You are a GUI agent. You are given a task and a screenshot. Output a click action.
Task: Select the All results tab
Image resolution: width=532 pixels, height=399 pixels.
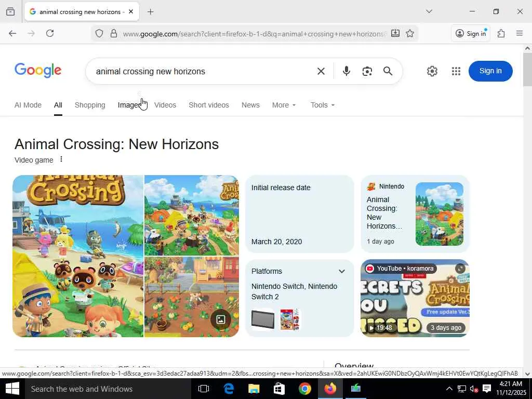pos(58,105)
